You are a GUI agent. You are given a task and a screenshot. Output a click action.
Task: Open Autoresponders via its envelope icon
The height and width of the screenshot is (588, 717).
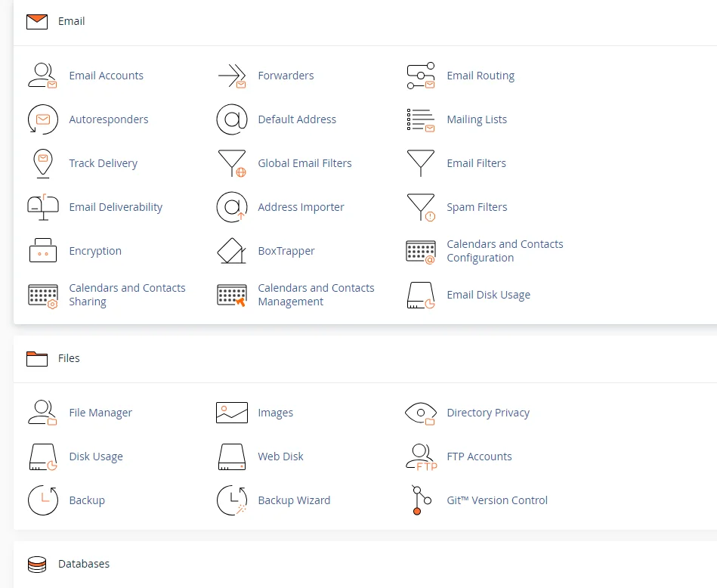click(42, 119)
